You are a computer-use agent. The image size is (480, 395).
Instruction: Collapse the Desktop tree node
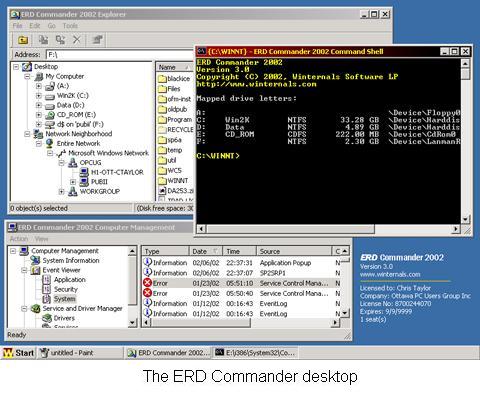click(x=16, y=67)
